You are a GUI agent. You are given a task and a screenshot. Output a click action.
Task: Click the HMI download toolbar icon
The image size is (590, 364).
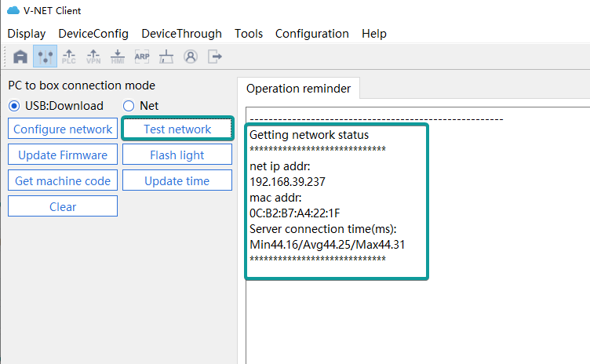[x=118, y=56]
